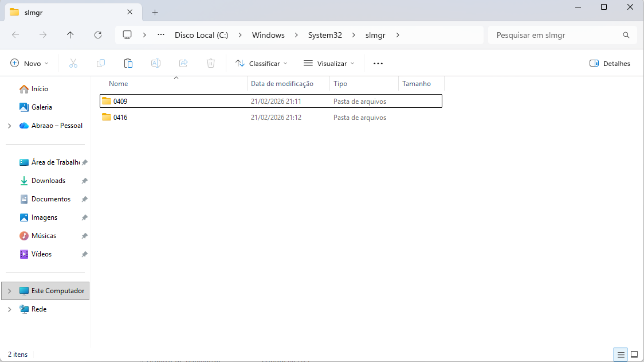Click date 21/02/2026 21:12
644x362 pixels.
tap(276, 118)
